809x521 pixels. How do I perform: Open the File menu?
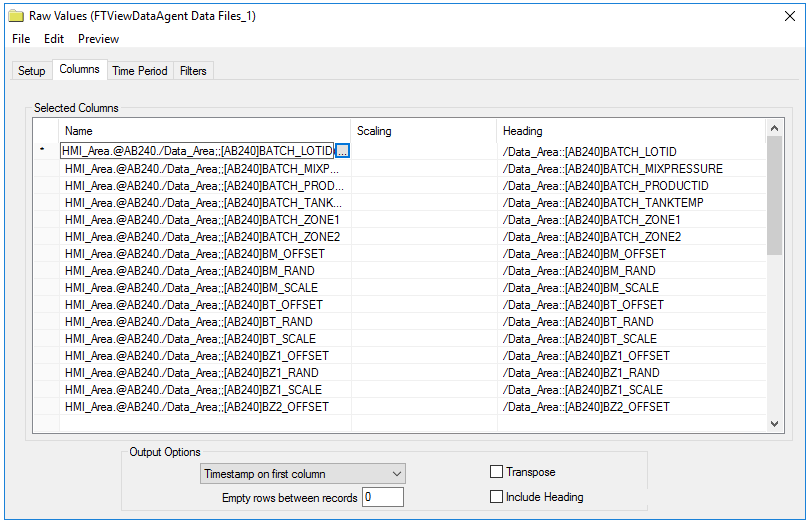tap(21, 39)
